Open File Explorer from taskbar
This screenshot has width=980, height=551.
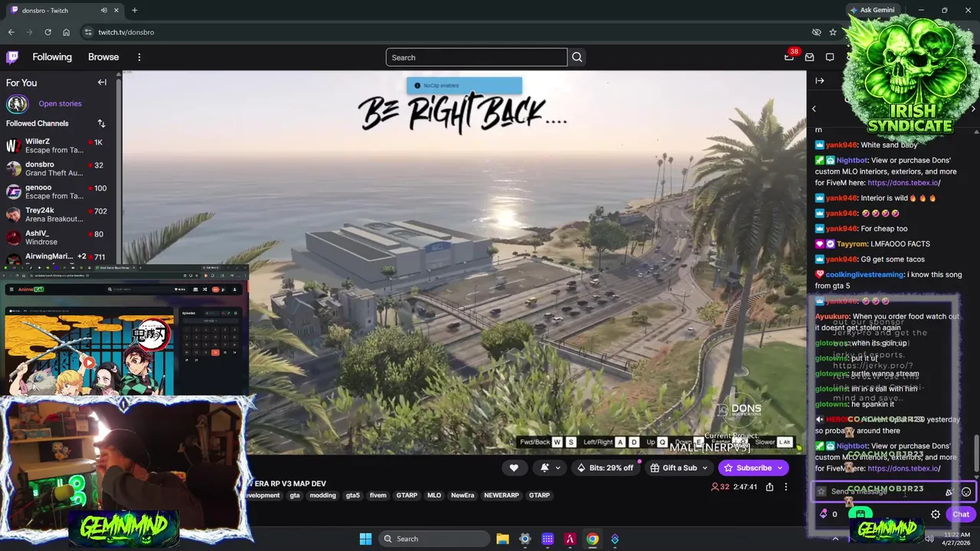pyautogui.click(x=502, y=539)
